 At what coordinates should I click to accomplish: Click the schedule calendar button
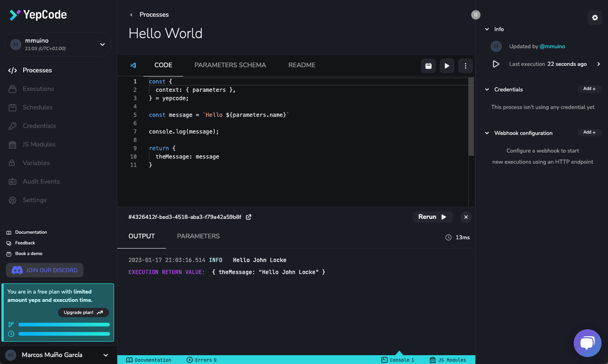(429, 66)
